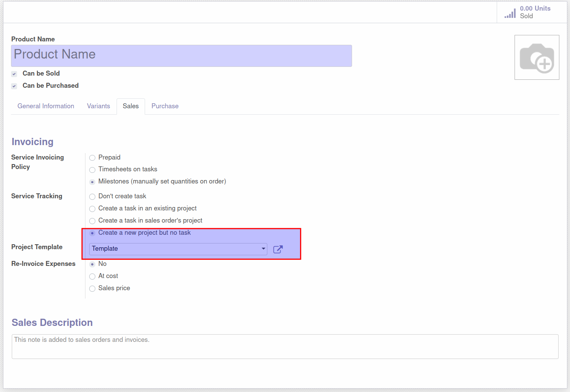The width and height of the screenshot is (570, 392).
Task: Go to the Purchase tab
Action: pyautogui.click(x=165, y=106)
